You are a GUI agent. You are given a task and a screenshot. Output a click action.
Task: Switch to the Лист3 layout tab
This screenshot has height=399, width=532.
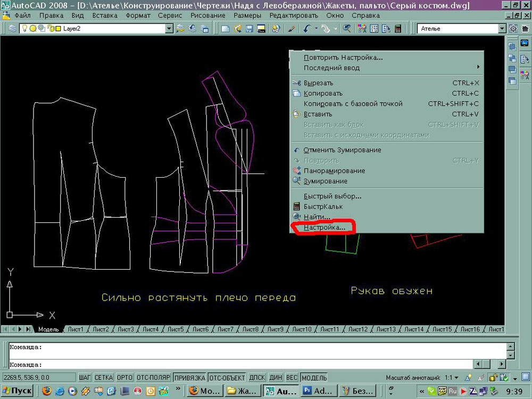tap(126, 329)
